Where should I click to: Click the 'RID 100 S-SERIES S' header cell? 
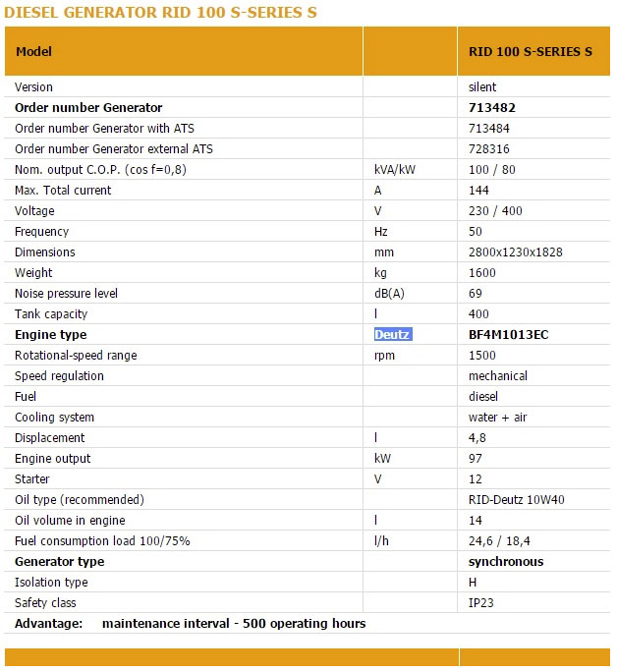click(x=533, y=51)
